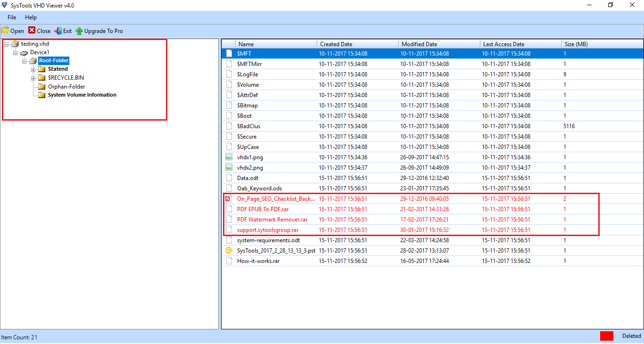Select the Root-Folder tree item
This screenshot has width=644, height=344.
pyautogui.click(x=54, y=61)
